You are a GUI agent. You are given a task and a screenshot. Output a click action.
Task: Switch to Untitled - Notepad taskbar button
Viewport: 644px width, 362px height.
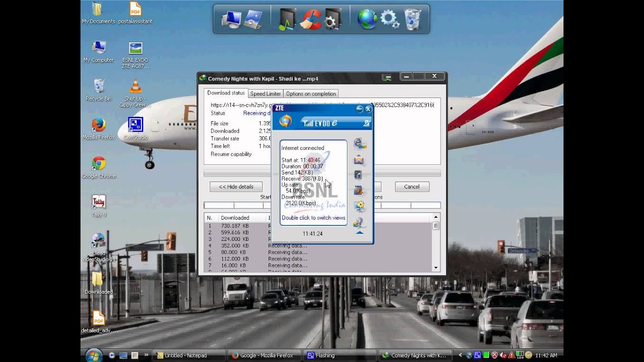click(188, 355)
